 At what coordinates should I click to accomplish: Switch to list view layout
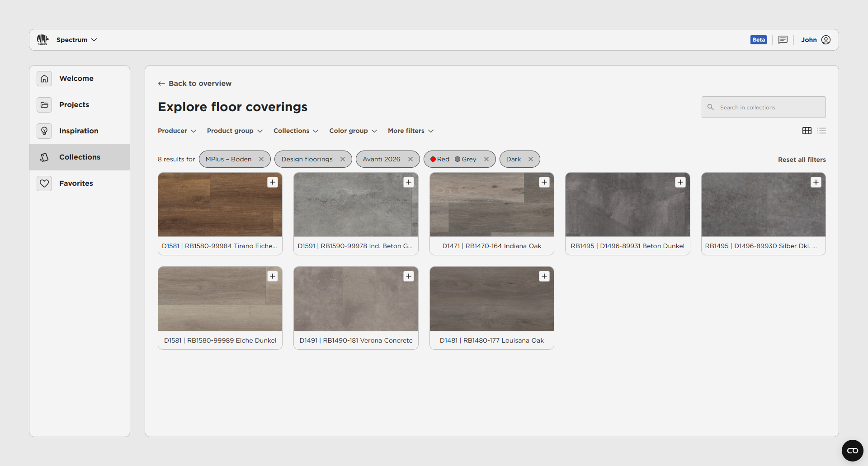click(x=821, y=131)
